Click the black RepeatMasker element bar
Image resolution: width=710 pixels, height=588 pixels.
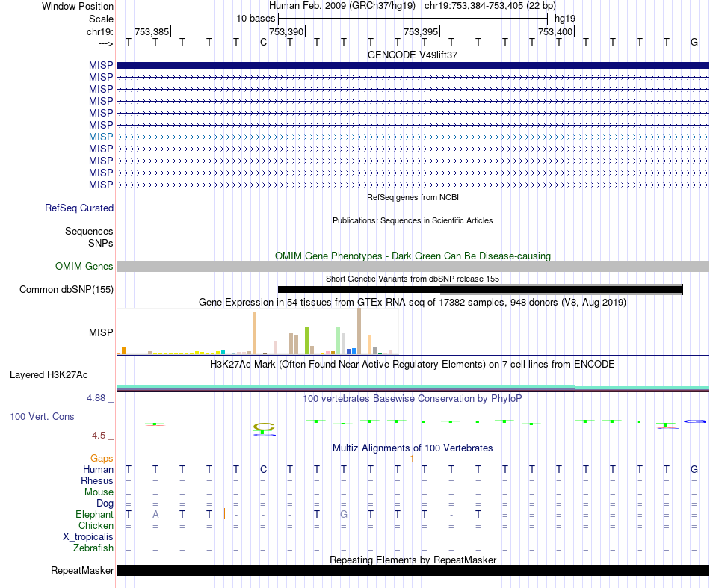click(413, 570)
